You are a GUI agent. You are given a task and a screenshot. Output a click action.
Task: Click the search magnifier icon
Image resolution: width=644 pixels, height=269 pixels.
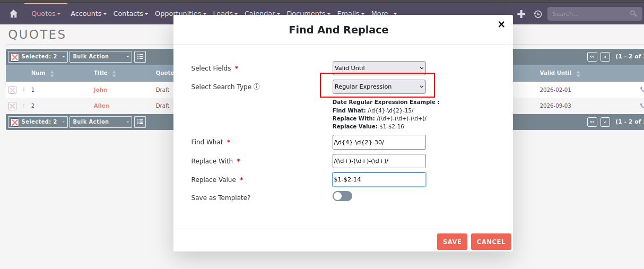point(633,14)
